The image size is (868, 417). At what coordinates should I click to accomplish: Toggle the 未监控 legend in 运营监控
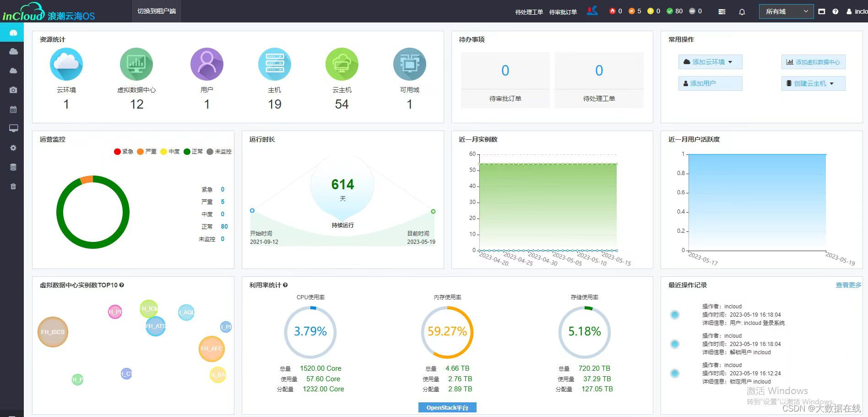point(219,152)
